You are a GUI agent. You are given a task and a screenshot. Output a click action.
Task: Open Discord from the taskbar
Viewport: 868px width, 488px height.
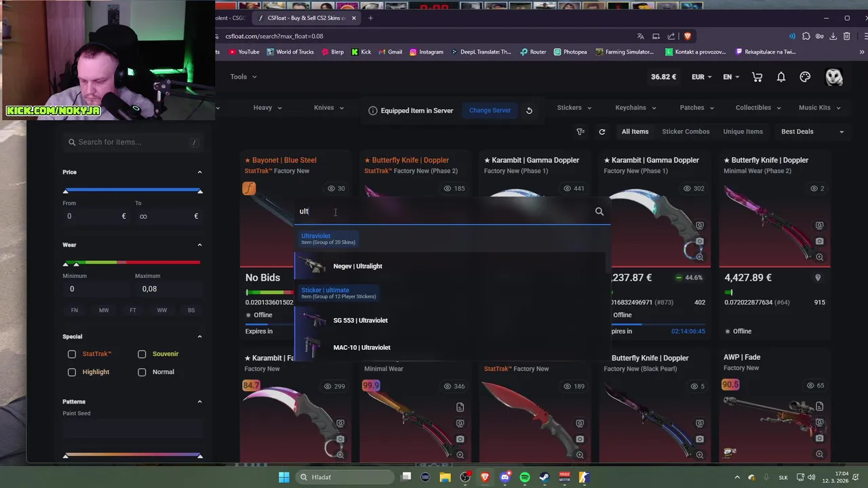(505, 477)
